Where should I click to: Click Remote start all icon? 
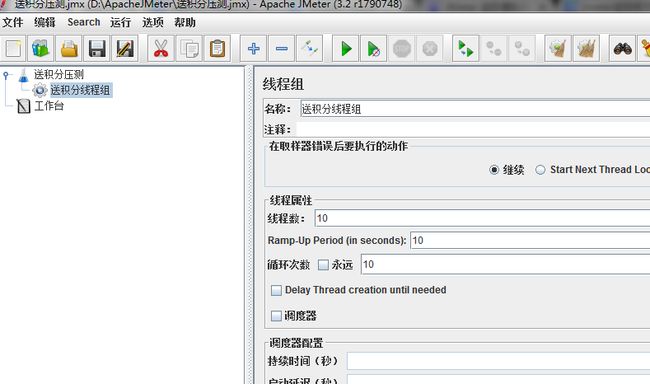[466, 49]
